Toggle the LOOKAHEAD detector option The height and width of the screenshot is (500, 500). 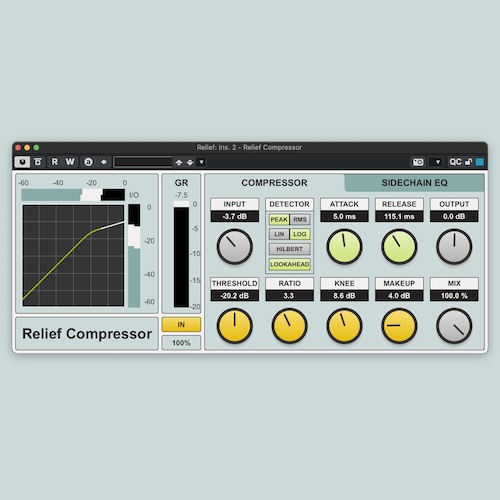click(290, 264)
